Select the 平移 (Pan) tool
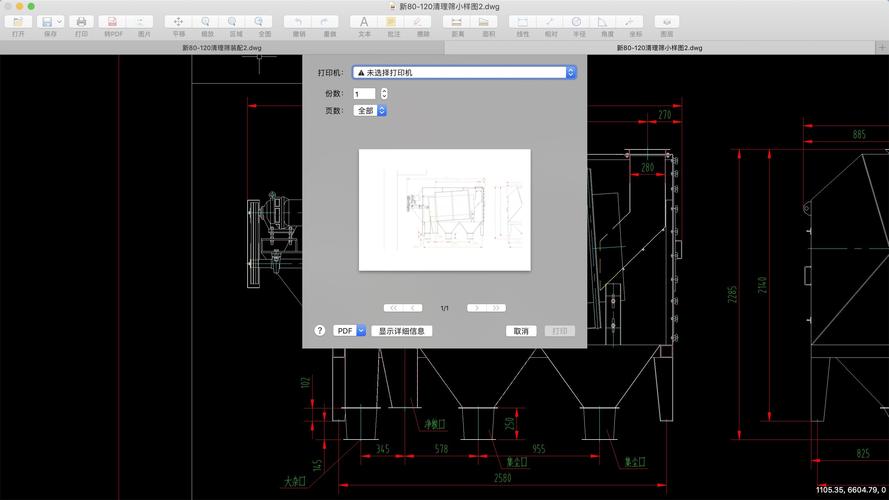889x500 pixels. pos(179,21)
